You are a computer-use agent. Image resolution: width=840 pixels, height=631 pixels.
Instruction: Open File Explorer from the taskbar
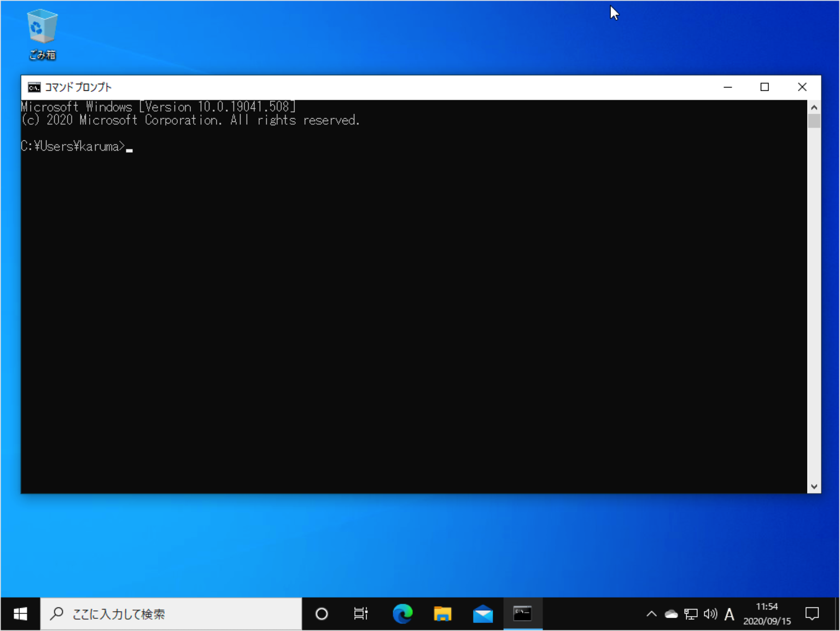point(442,613)
